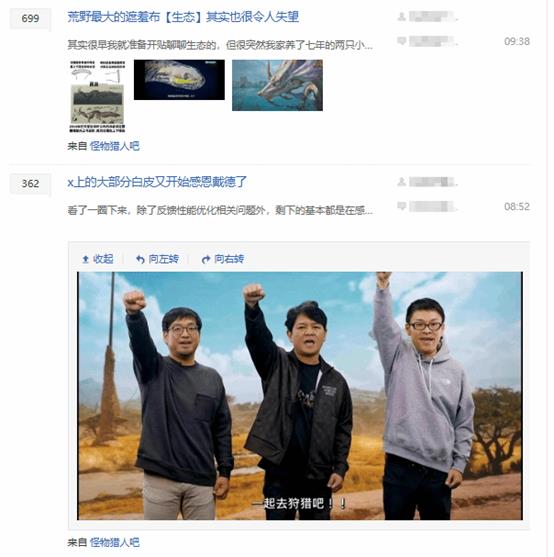
Task: Click the 362 reply count badge
Action: point(30,184)
